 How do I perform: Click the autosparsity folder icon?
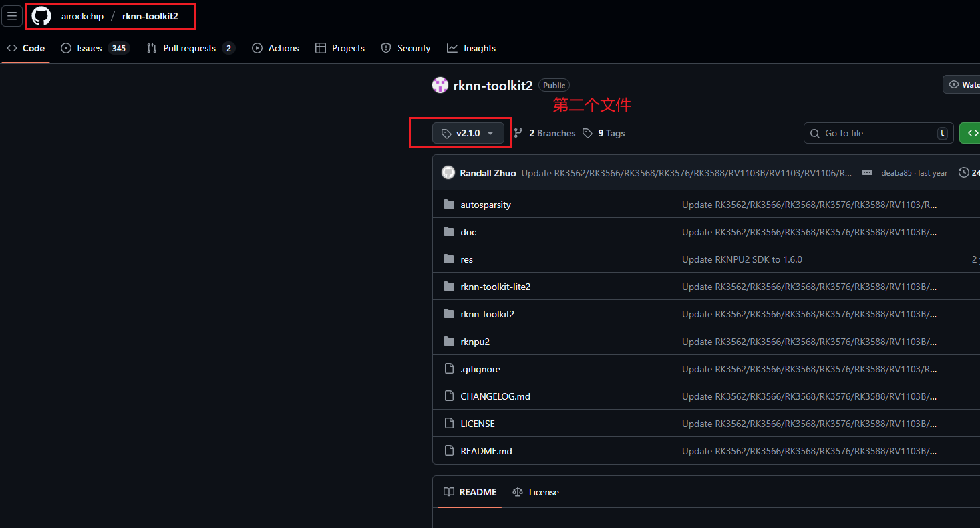click(449, 204)
